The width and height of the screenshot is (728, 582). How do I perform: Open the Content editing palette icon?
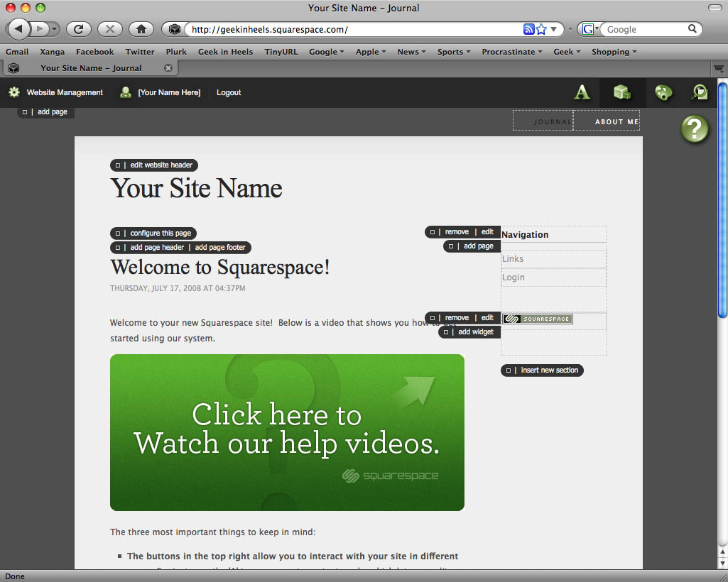pyautogui.click(x=663, y=92)
